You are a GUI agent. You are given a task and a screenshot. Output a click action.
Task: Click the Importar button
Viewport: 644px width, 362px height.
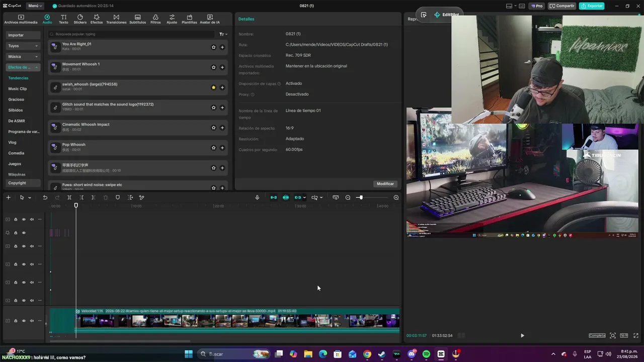23,35
